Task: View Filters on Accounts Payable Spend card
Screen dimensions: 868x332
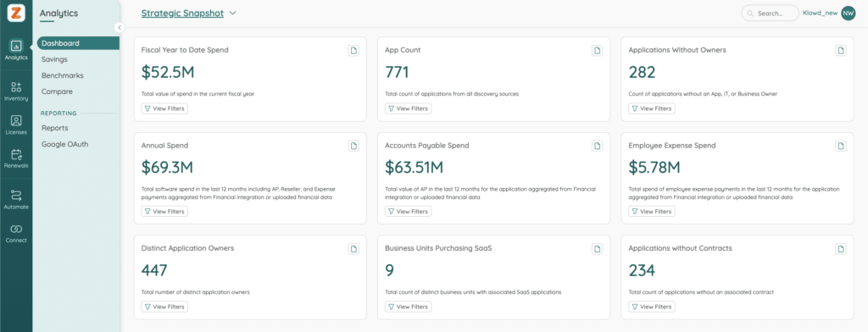Action: (408, 212)
